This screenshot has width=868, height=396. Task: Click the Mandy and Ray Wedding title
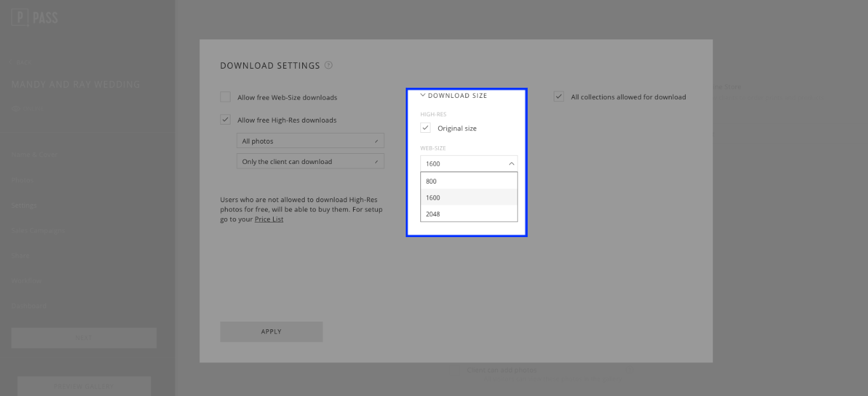tap(76, 85)
